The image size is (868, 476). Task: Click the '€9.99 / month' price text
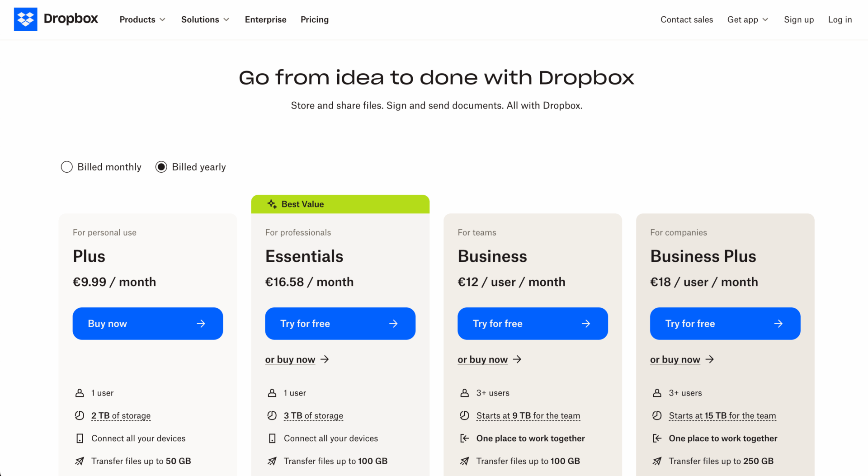tap(114, 282)
